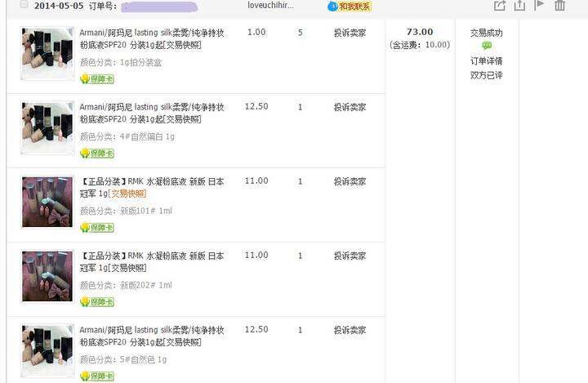588x383 pixels.
Task: Click 投诉卖家 for the 5#自然色 item
Action: [x=350, y=330]
